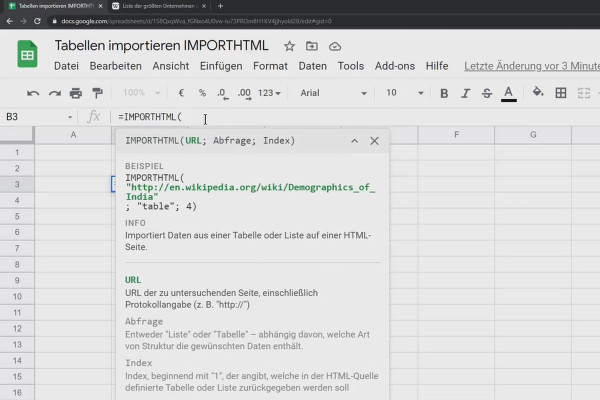Toggle italic formatting
Screen dimensions: 600x400
[x=465, y=93]
